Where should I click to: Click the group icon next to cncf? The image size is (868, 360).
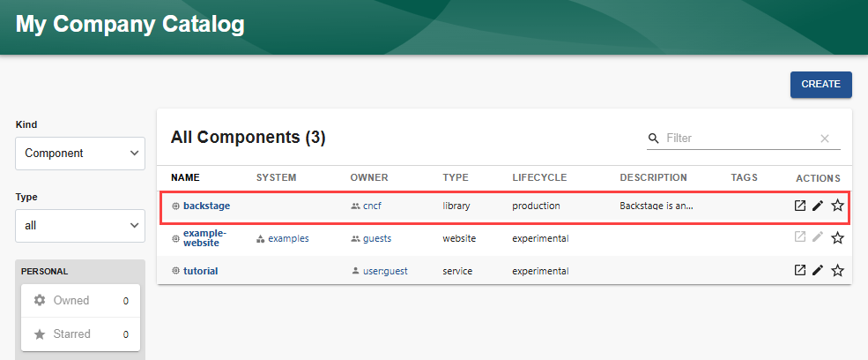pos(355,206)
